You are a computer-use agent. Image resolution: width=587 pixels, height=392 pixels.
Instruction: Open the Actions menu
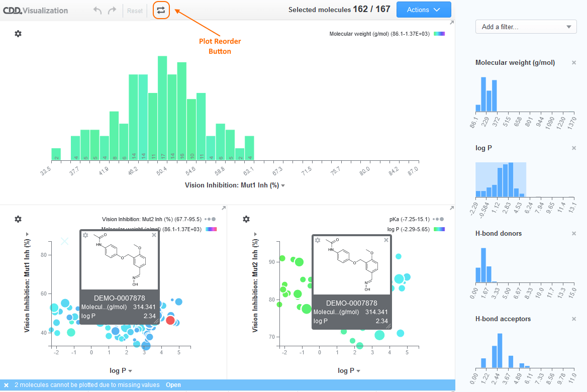tap(424, 10)
